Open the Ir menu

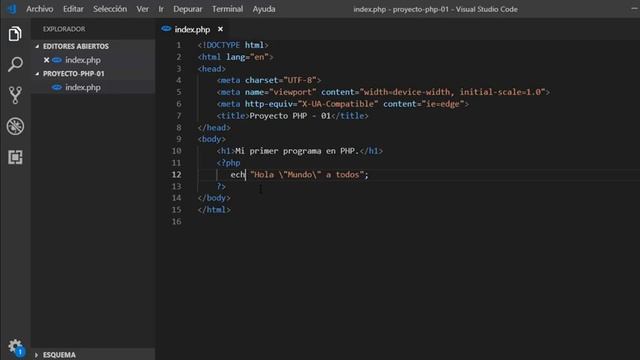point(161,9)
